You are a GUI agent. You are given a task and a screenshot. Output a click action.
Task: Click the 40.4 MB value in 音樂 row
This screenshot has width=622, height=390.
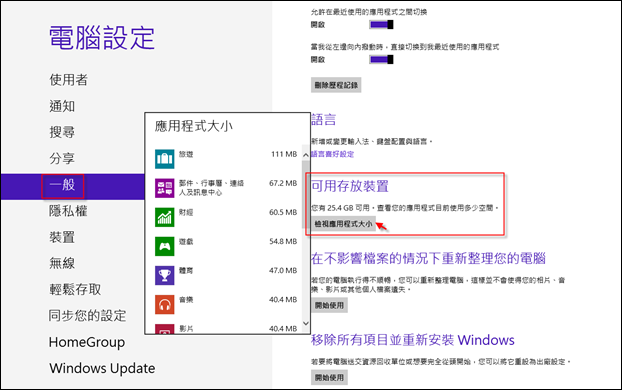pos(283,300)
